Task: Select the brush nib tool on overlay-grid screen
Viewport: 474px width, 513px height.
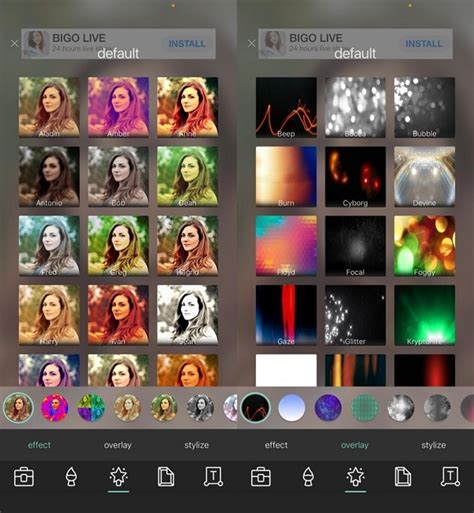Action: tap(308, 477)
